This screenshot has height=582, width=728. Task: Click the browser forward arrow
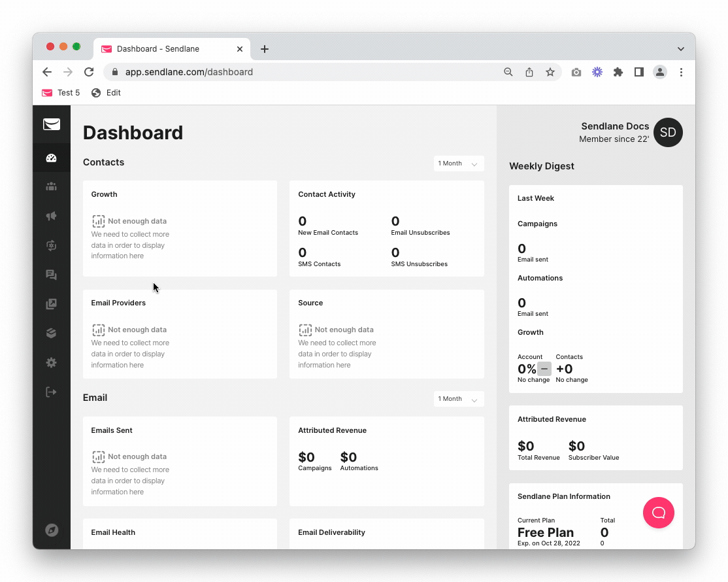(68, 72)
